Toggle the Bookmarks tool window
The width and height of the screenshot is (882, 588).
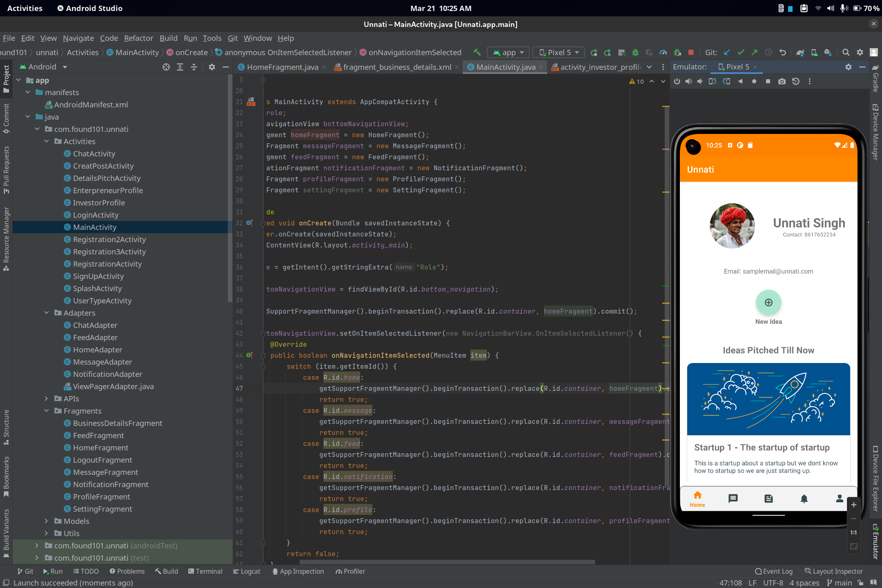[x=6, y=477]
